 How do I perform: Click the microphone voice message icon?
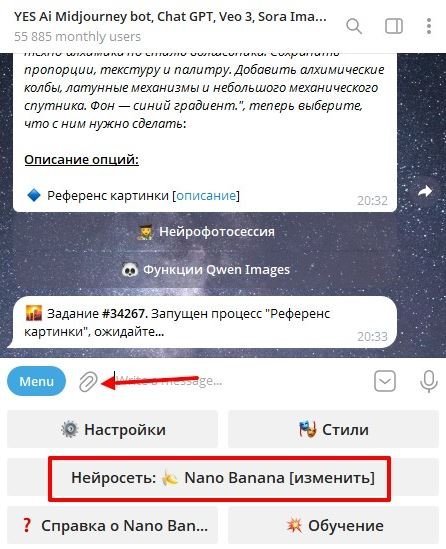point(428,381)
